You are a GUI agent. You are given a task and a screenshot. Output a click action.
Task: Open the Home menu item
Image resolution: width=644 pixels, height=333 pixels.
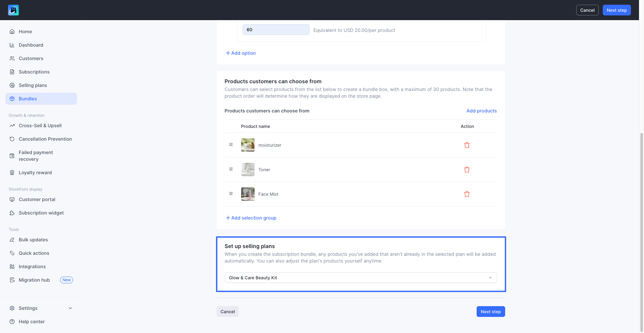41,32
